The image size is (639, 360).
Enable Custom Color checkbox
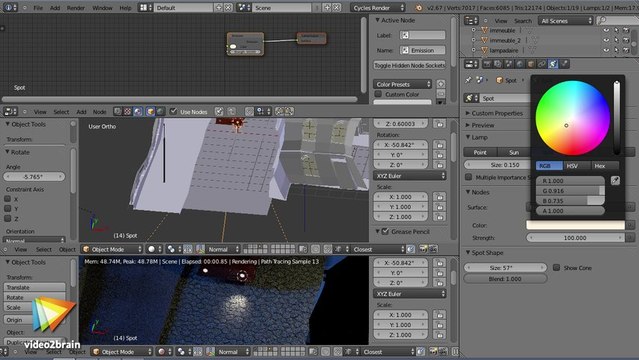(379, 94)
